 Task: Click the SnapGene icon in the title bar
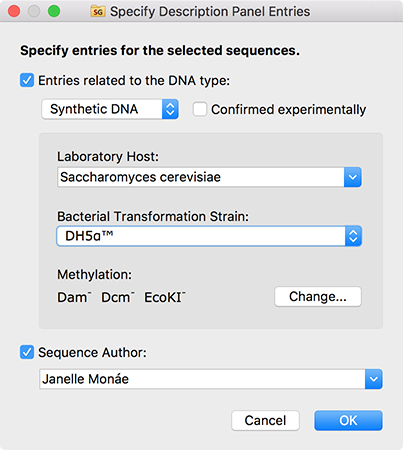pyautogui.click(x=98, y=11)
